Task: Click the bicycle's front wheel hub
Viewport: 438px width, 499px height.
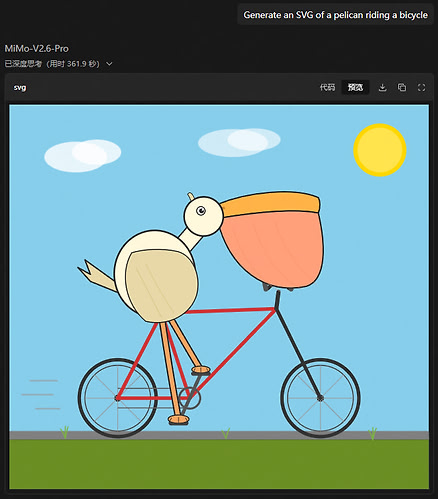Action: point(320,398)
